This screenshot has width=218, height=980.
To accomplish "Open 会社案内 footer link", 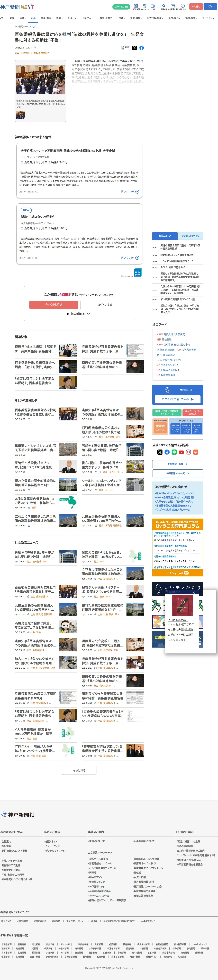I will (6, 842).
